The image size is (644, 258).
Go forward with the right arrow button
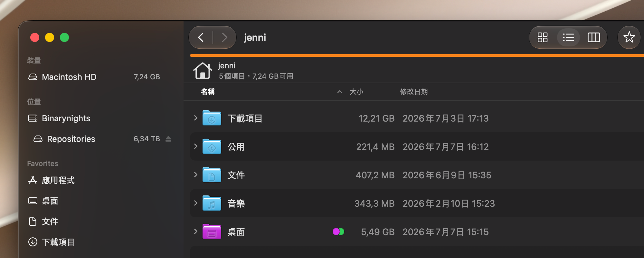click(x=224, y=37)
